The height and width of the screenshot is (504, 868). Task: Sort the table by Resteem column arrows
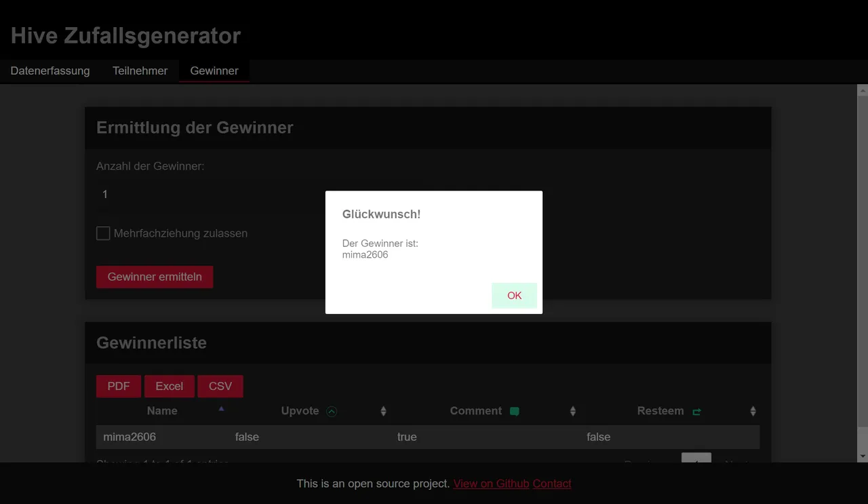753,411
